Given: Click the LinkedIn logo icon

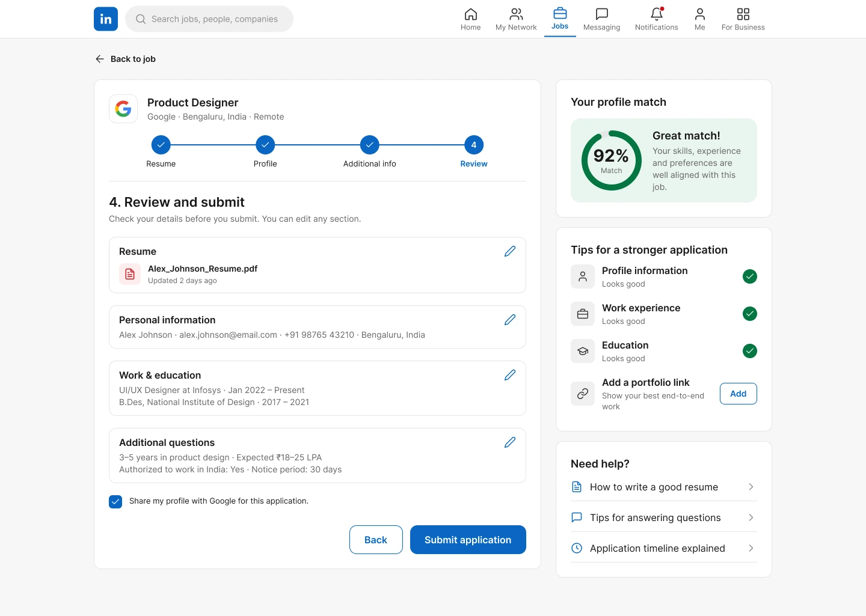Looking at the screenshot, I should 106,19.
